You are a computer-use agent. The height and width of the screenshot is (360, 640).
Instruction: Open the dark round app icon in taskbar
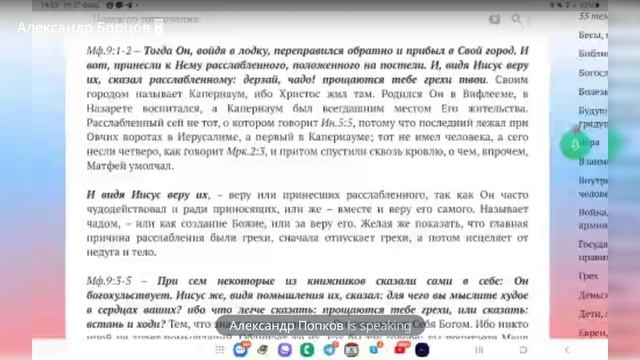(x=422, y=350)
